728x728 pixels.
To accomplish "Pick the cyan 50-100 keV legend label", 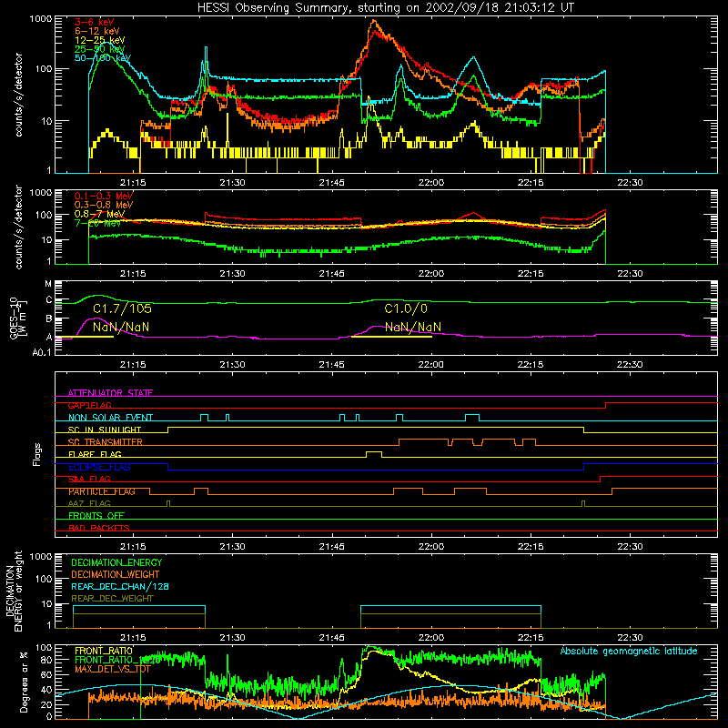I will tap(103, 58).
